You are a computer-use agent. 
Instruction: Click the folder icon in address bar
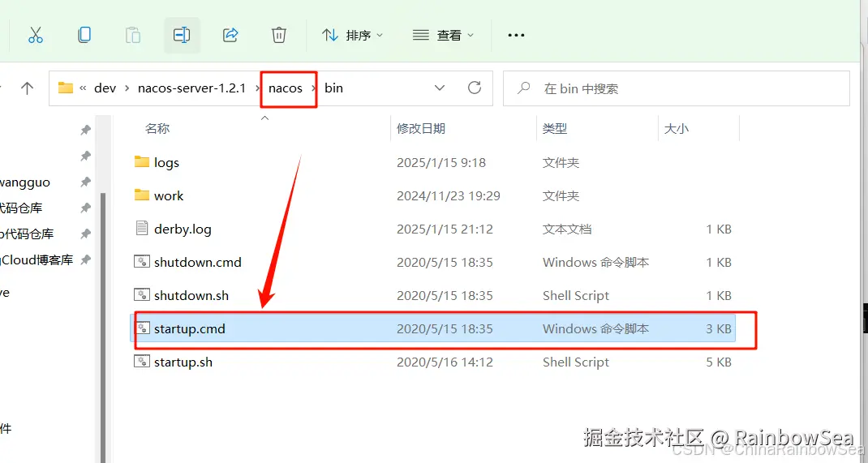coord(66,88)
